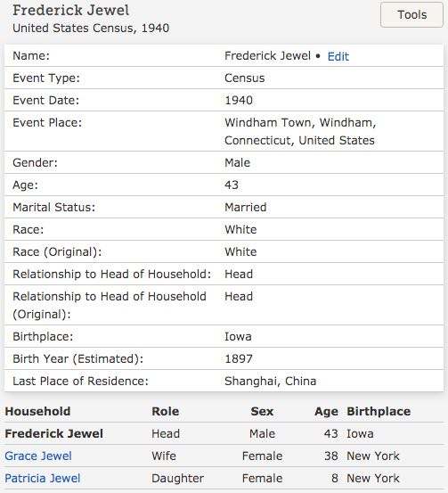Select the Frederick Jewel page heading
The width and height of the screenshot is (448, 493).
[x=70, y=10]
